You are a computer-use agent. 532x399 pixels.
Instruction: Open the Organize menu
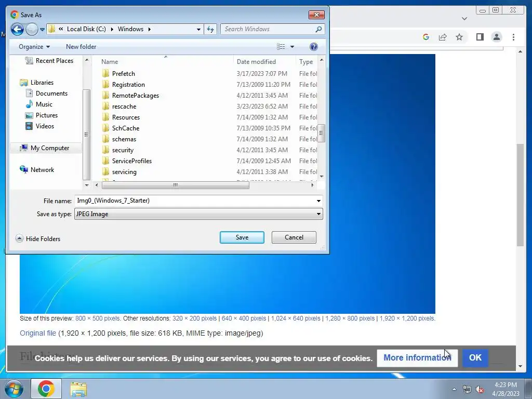(34, 47)
